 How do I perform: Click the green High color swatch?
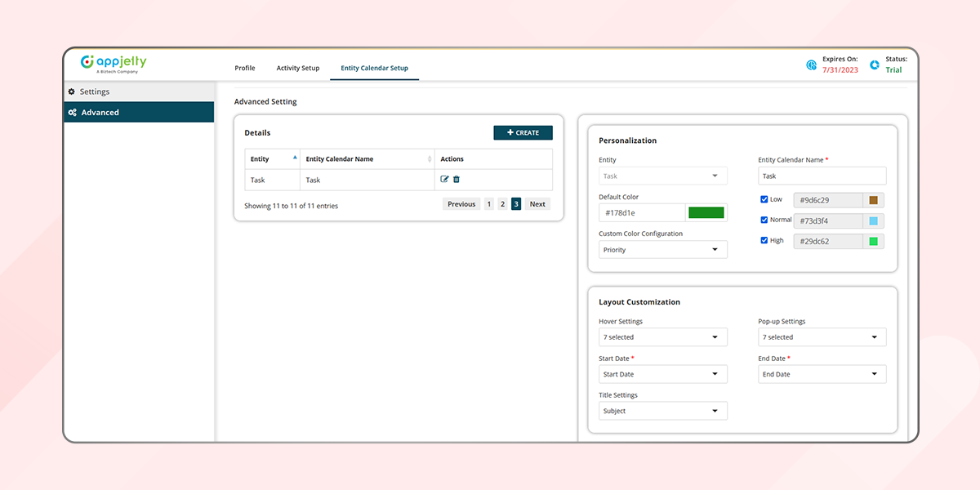(873, 241)
